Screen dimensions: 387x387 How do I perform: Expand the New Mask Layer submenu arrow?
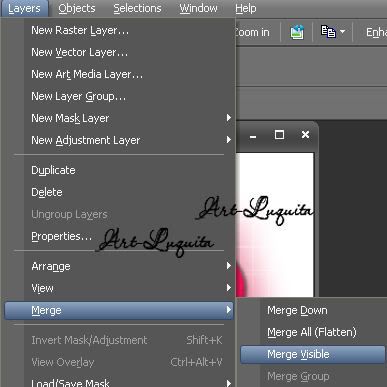tap(229, 118)
